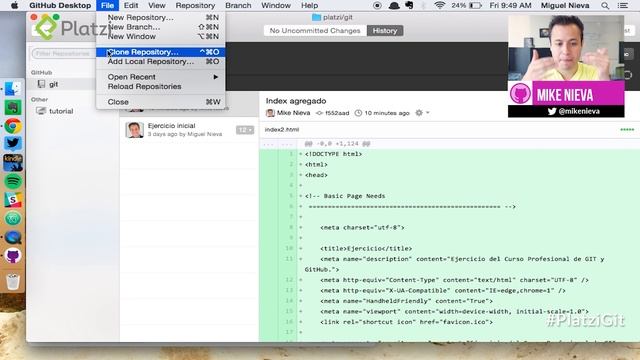Select the Ejercicio inicial commit
640x360 pixels.
[189, 130]
